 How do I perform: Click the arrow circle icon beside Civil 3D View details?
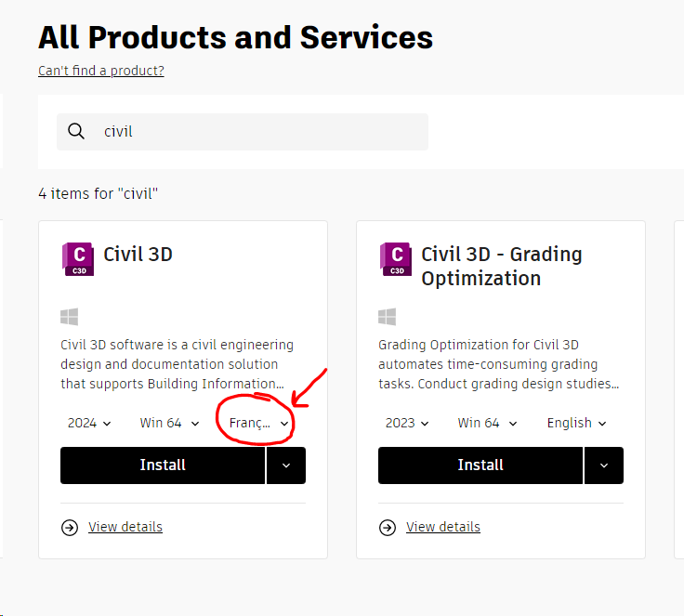click(x=70, y=528)
